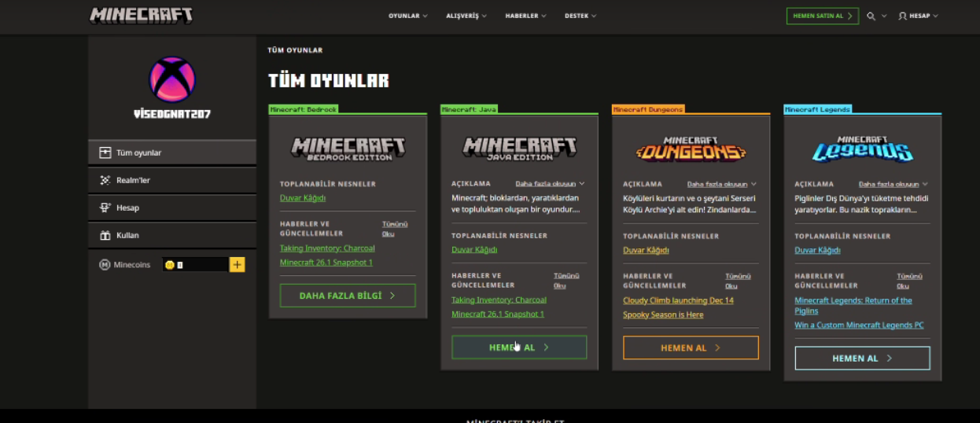Image resolution: width=980 pixels, height=423 pixels.
Task: Open Duvar Kâğıdı link in Legends card
Action: point(817,250)
